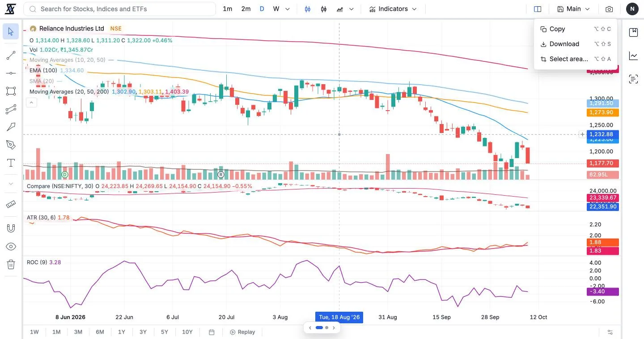Expand the timeframe dropdown arrow
Screen dimensions: 644x339
click(x=288, y=9)
